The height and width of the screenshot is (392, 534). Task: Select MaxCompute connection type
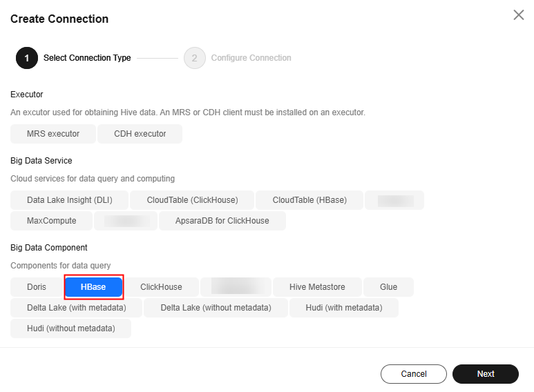coord(51,221)
